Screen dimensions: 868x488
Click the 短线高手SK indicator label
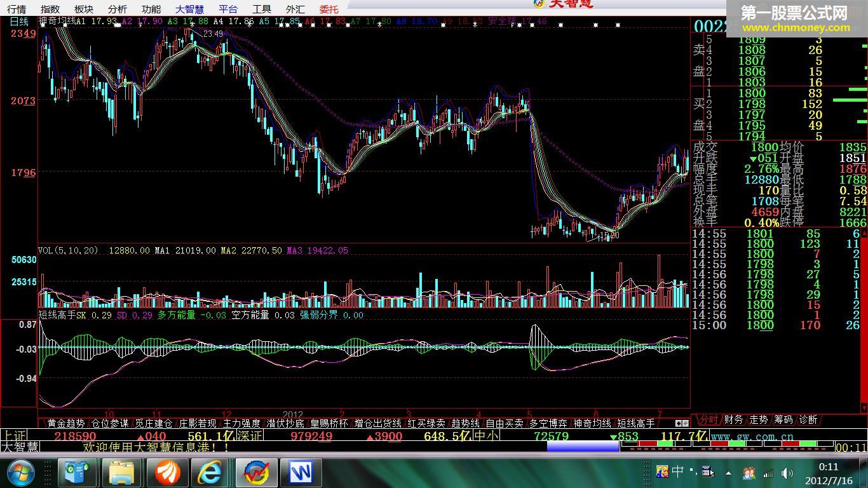tap(62, 315)
